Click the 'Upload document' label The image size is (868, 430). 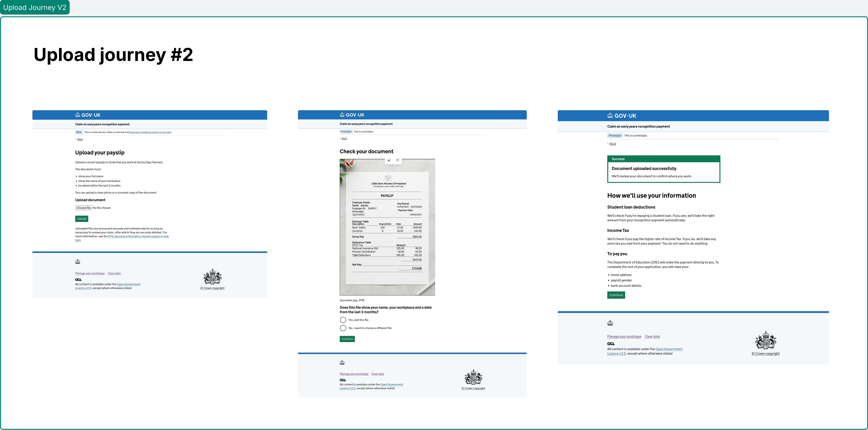[x=90, y=200]
